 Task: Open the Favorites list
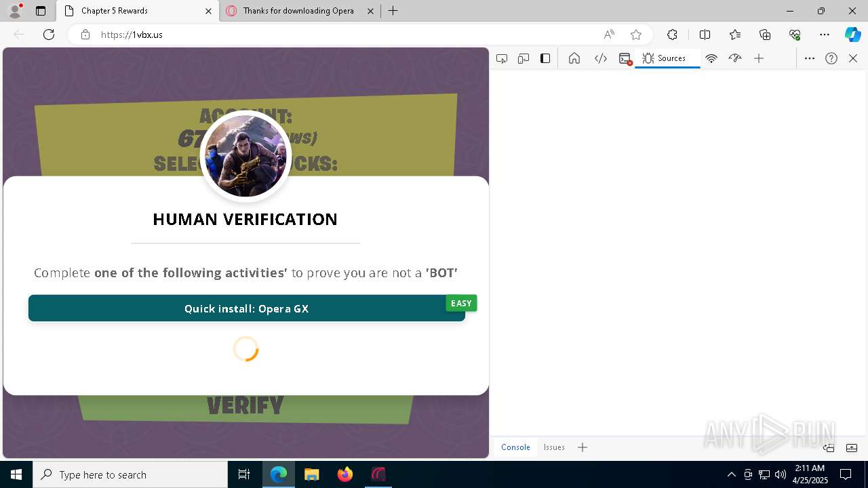click(735, 35)
